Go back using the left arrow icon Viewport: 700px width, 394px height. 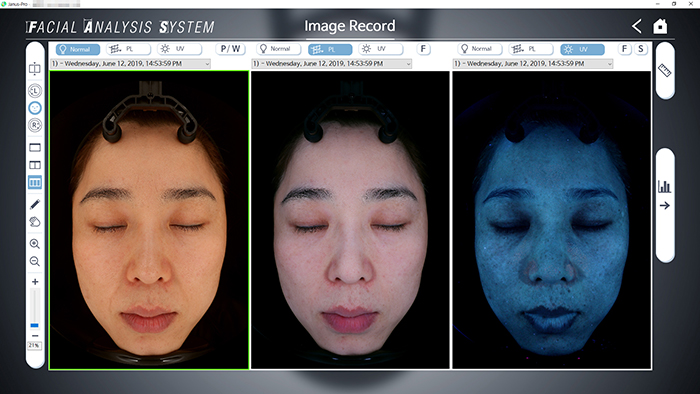pos(637,26)
